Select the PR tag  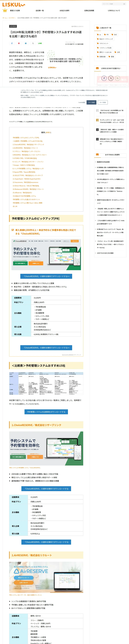[106, 35]
